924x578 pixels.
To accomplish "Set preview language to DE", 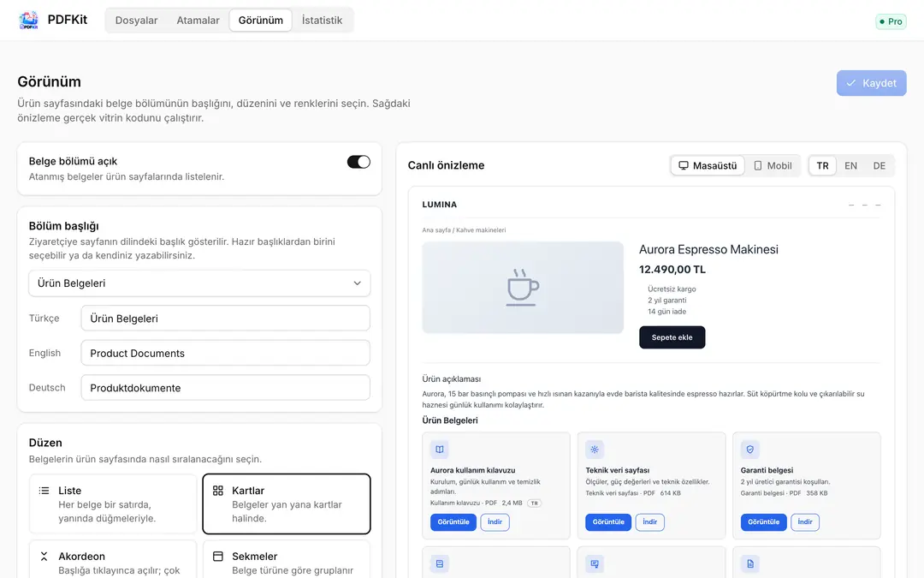I will click(x=880, y=166).
